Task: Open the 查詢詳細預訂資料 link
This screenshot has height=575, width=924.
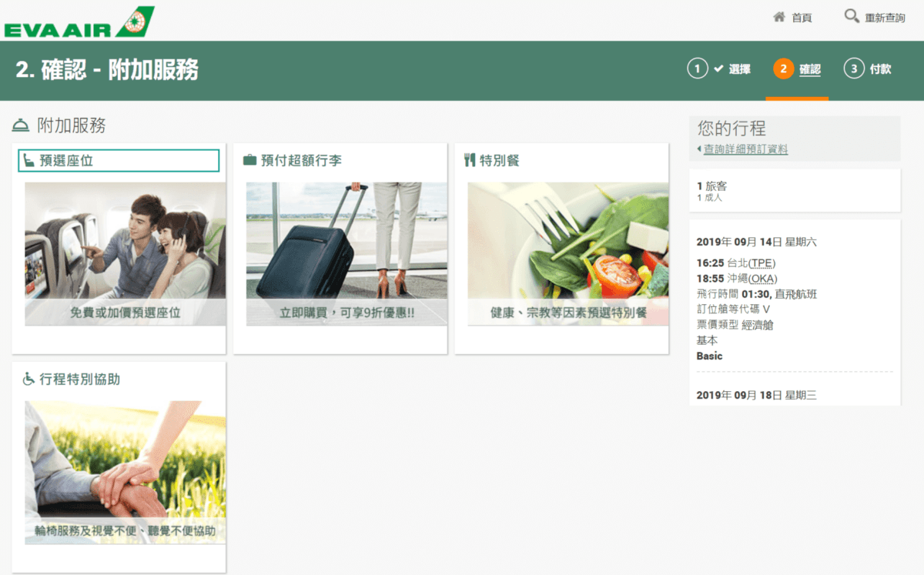Action: (x=745, y=149)
